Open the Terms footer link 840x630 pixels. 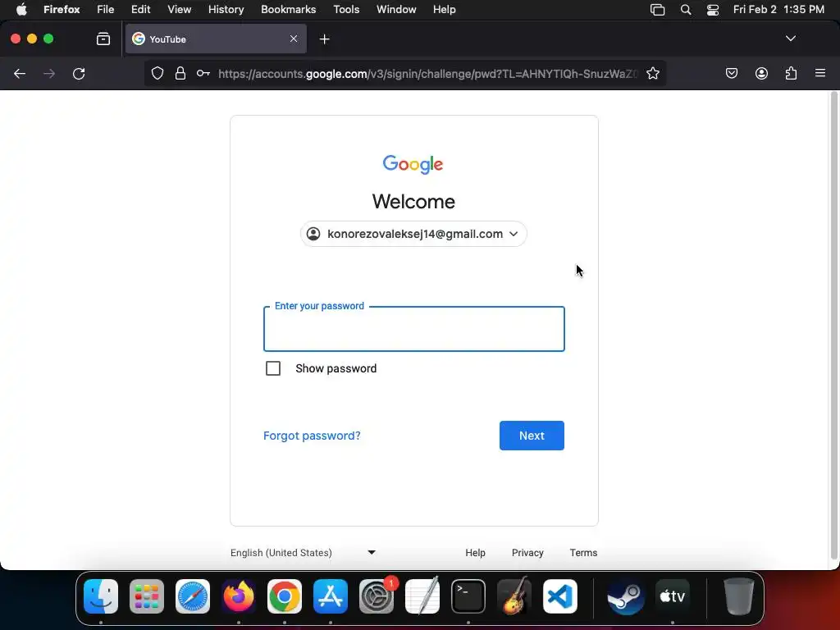[x=583, y=552]
